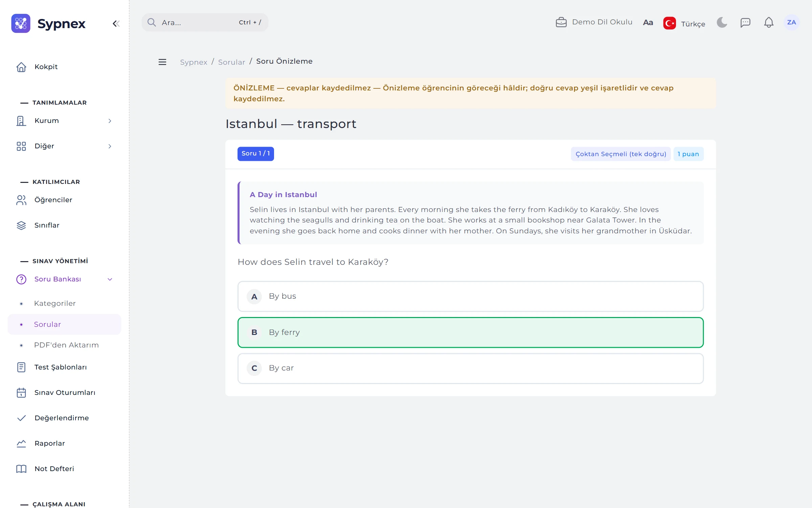This screenshot has height=508, width=812.
Task: Select answer option C By car
Action: [x=471, y=368]
